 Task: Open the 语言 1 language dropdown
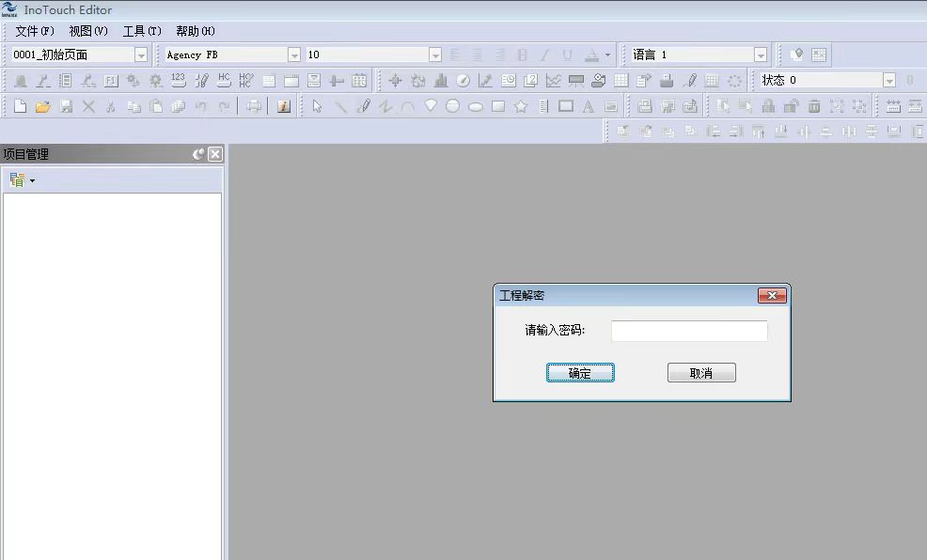(760, 55)
